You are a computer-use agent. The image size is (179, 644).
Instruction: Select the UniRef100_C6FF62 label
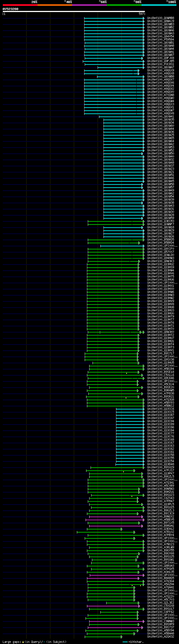(161, 612)
